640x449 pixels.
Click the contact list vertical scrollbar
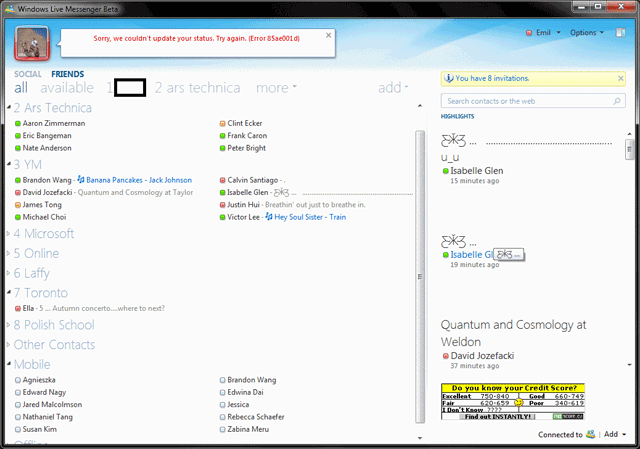click(x=420, y=277)
